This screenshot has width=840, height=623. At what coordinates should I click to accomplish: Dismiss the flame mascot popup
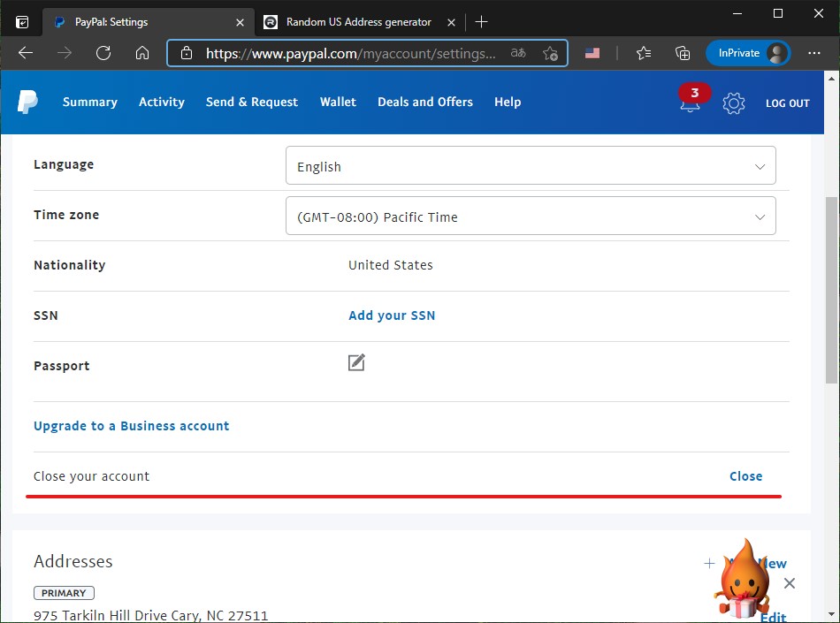(790, 583)
